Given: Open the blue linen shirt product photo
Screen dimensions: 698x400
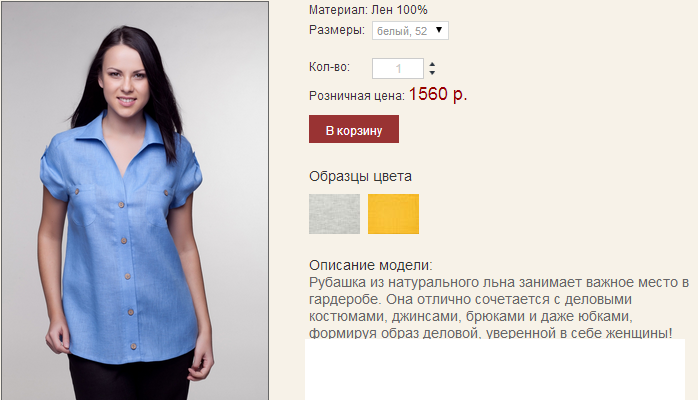Looking at the screenshot, I should [135, 201].
